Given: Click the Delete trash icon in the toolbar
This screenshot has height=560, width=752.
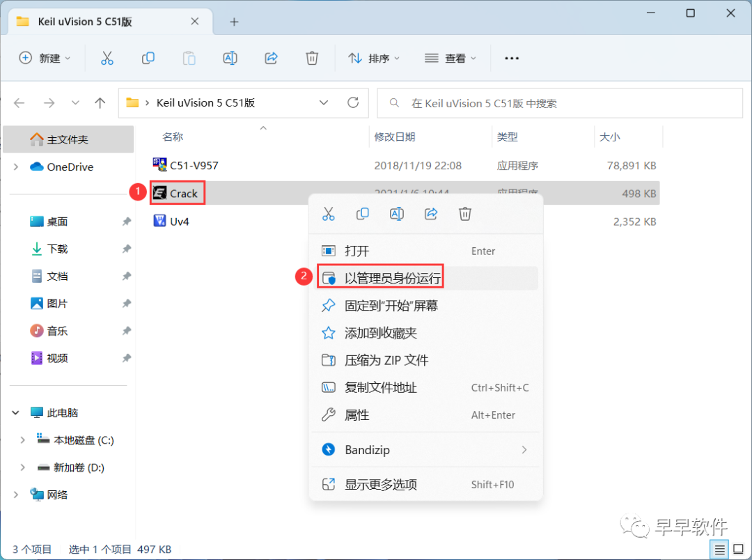Looking at the screenshot, I should (312, 58).
